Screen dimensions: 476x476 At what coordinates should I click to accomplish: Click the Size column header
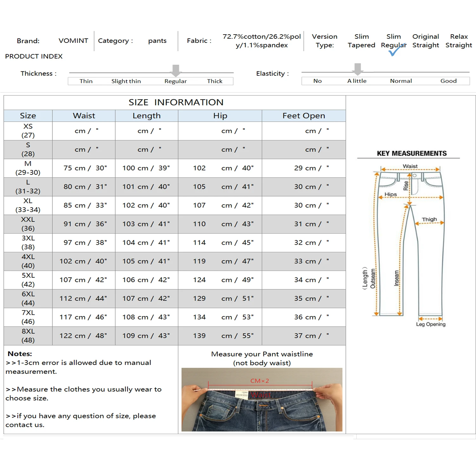[28, 116]
